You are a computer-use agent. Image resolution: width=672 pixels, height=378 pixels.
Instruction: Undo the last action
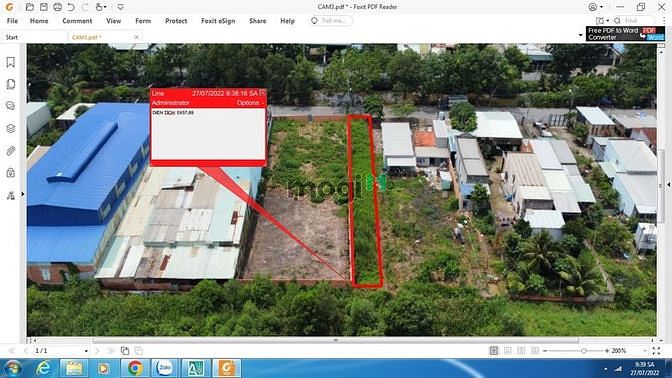point(71,7)
